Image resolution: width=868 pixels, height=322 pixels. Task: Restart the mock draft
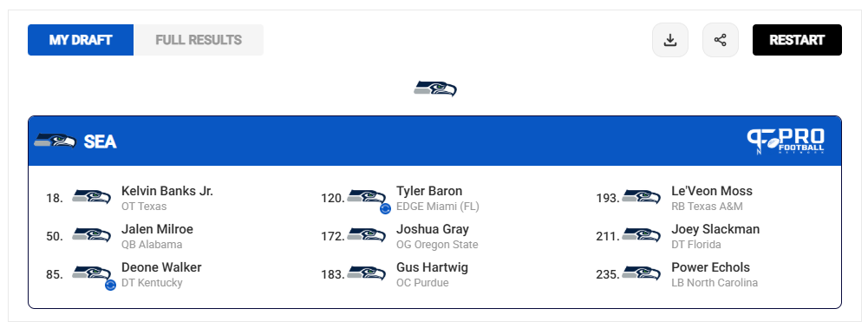click(x=797, y=40)
